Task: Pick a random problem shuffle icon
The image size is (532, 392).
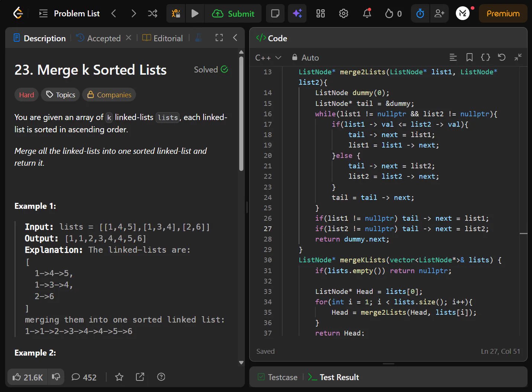Action: tap(153, 14)
